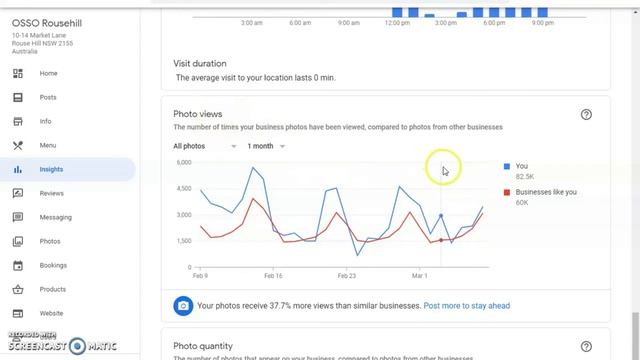The height and width of the screenshot is (360, 640).
Task: Click the Photo quantity heading
Action: click(x=203, y=346)
